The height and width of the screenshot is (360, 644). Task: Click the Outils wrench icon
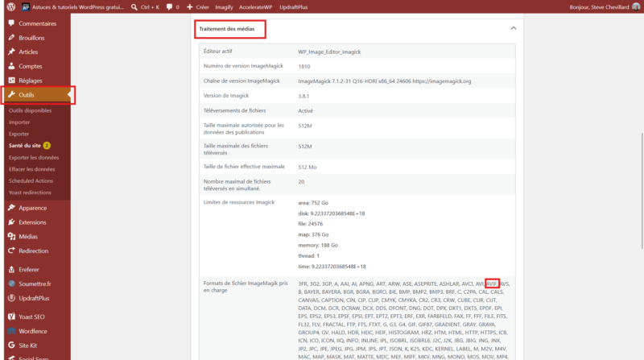tap(11, 94)
